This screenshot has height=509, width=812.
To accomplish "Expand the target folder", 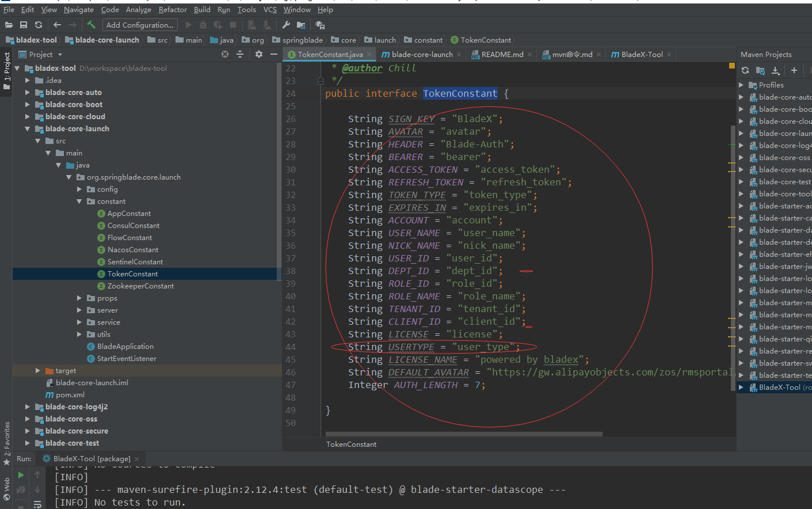I will coord(37,370).
